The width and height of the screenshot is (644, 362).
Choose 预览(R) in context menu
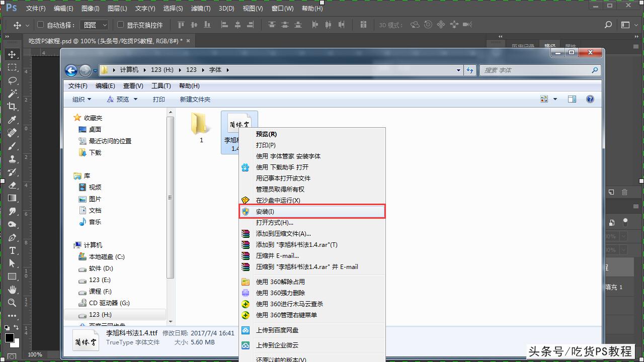[312, 134]
